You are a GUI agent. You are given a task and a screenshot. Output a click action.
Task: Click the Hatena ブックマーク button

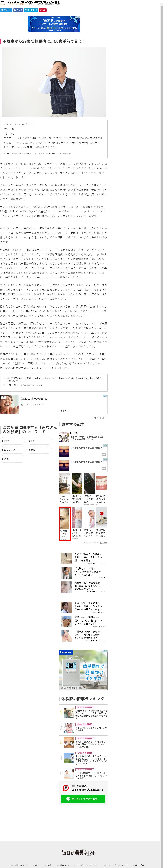[x=31, y=10]
